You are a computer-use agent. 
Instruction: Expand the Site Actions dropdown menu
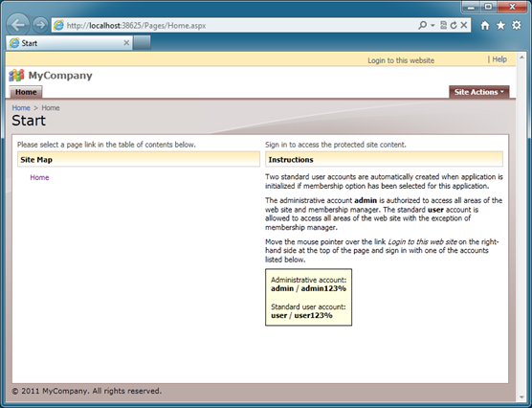[479, 92]
